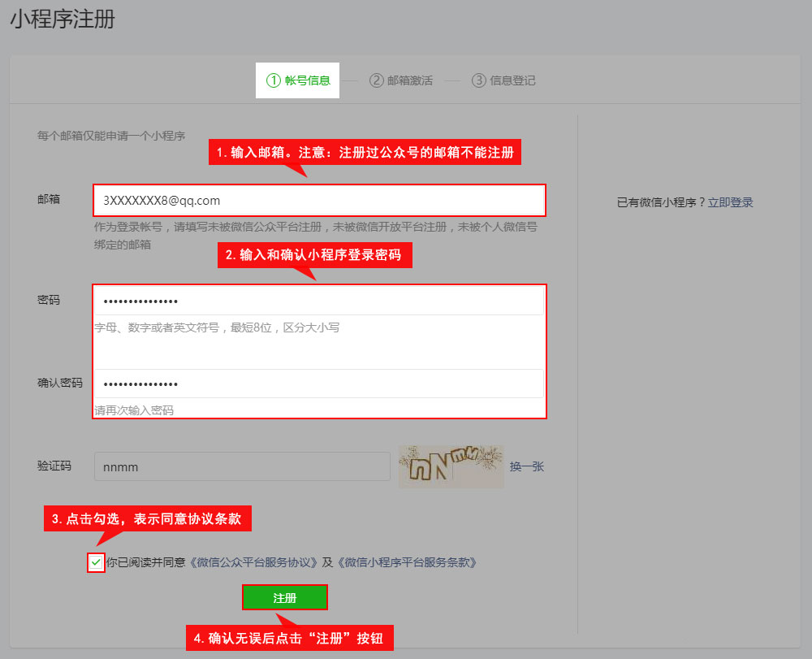Click the 小程序注册 page title
This screenshot has height=659, width=812.
tap(63, 20)
